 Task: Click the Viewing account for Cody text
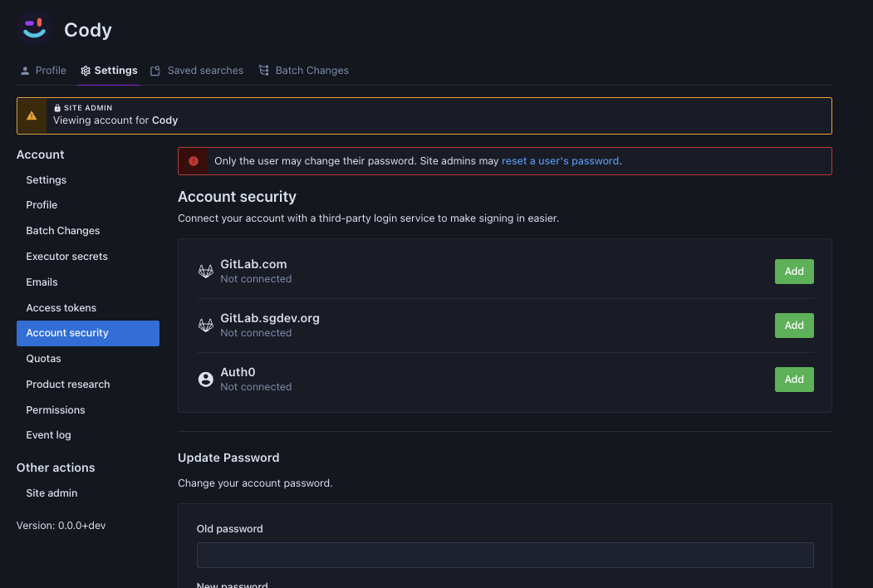tap(115, 120)
